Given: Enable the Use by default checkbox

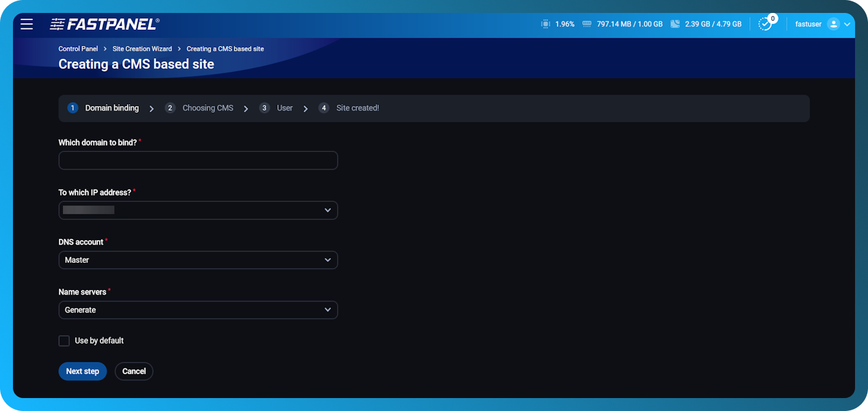Looking at the screenshot, I should point(64,340).
